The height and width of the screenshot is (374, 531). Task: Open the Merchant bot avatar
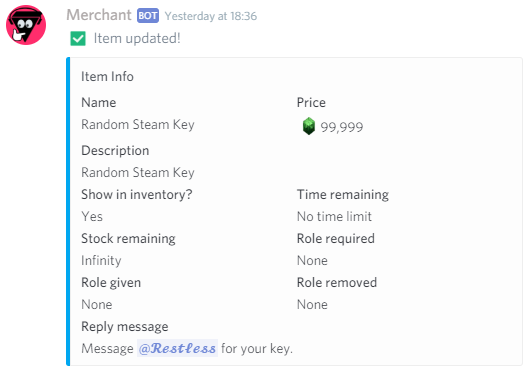[26, 25]
